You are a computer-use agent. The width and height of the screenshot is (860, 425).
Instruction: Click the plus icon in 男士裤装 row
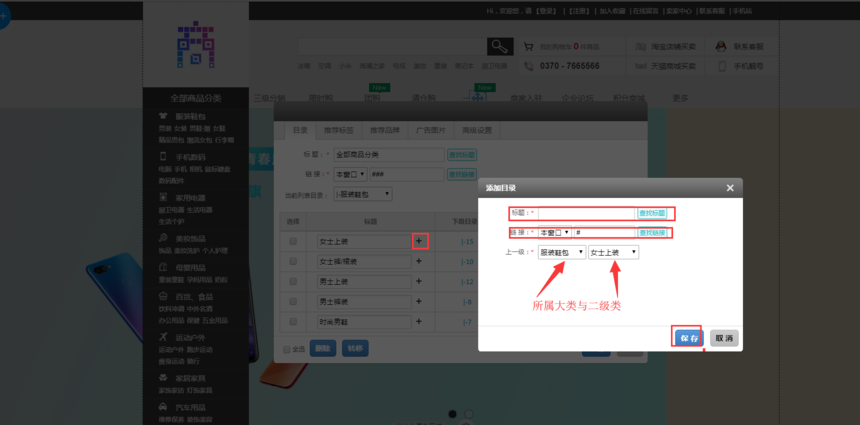point(419,301)
